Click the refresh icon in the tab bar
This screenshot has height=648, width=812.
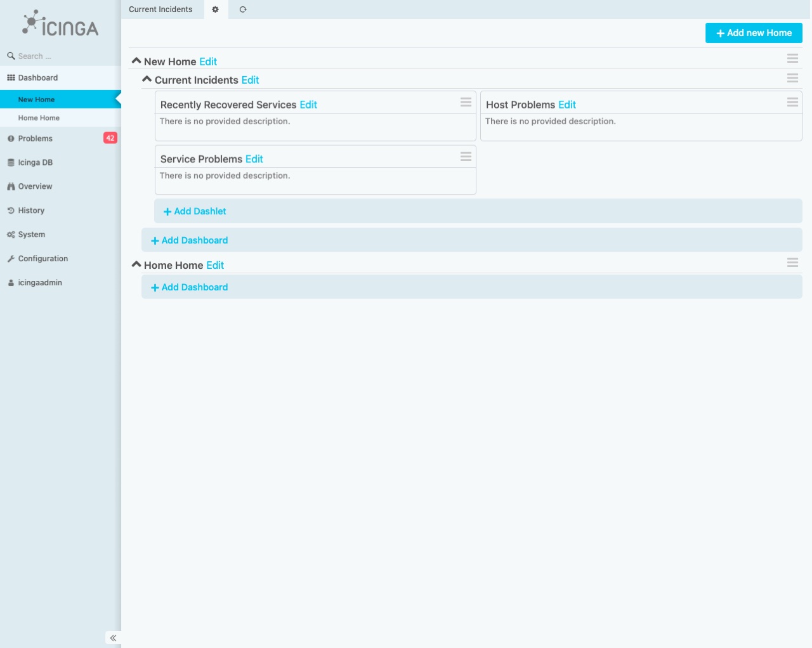[x=243, y=10]
